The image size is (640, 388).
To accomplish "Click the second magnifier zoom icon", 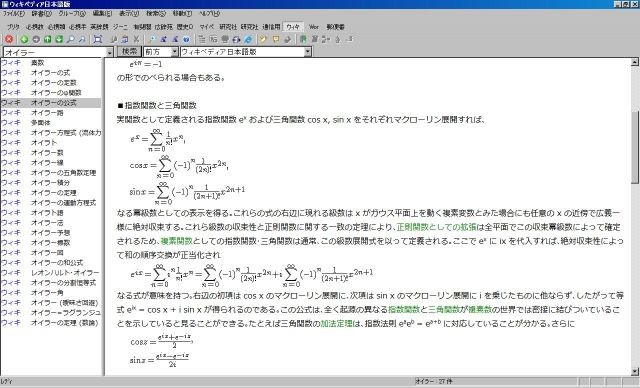I will [82, 39].
